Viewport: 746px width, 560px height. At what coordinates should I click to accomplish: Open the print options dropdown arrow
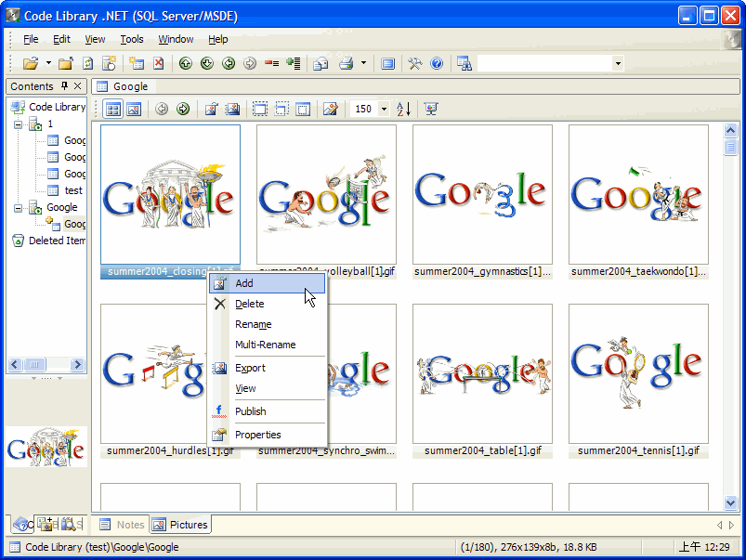point(363,63)
